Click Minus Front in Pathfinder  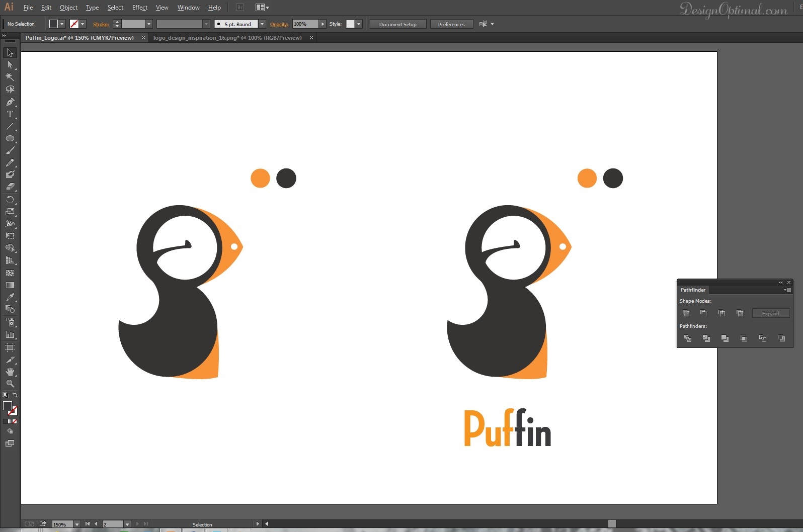click(703, 313)
